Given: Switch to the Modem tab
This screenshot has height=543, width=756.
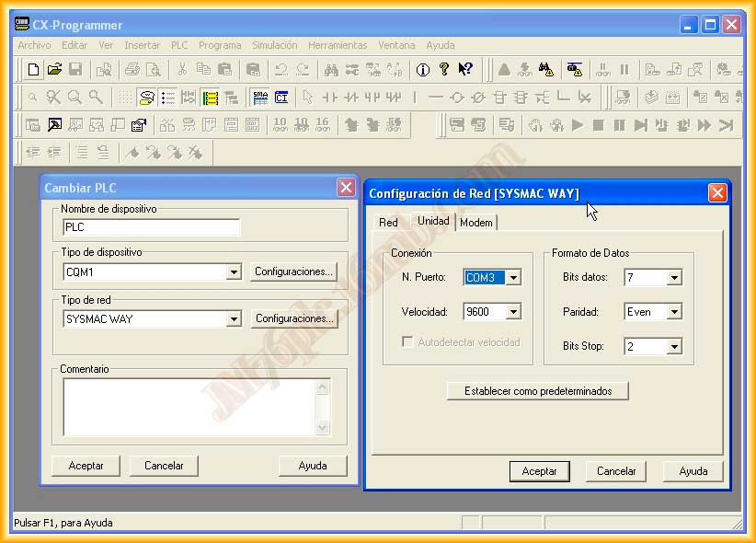Looking at the screenshot, I should (x=476, y=223).
